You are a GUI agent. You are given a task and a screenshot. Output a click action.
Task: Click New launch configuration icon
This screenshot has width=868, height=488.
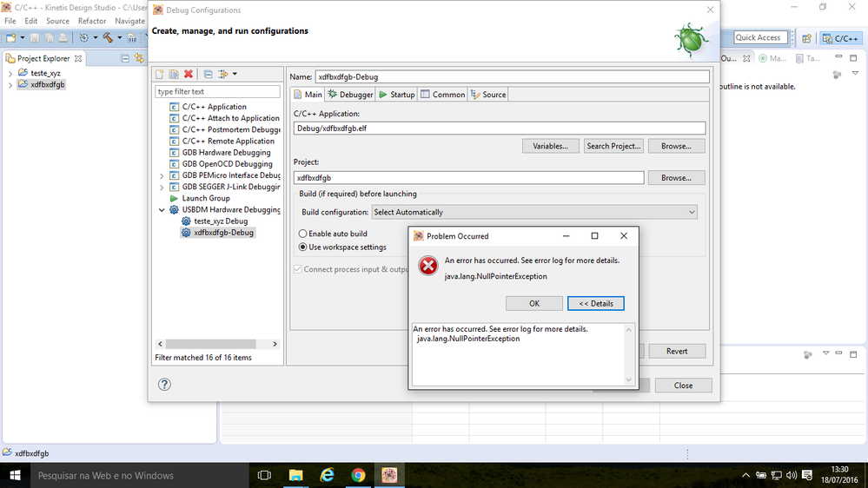(x=159, y=74)
